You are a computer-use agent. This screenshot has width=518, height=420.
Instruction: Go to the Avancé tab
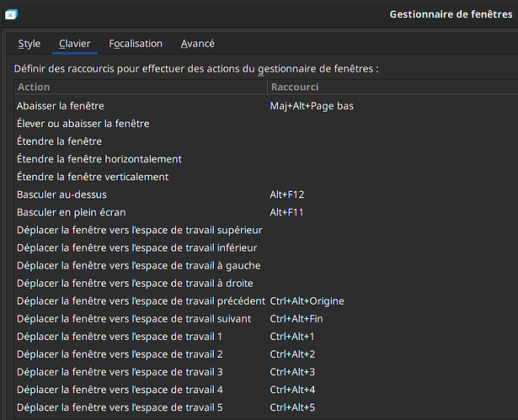pos(198,44)
